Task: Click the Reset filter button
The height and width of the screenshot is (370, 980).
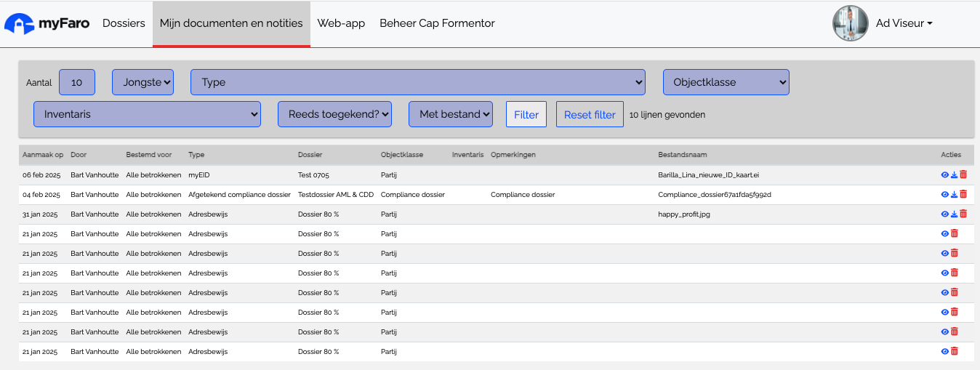Action: (x=590, y=114)
